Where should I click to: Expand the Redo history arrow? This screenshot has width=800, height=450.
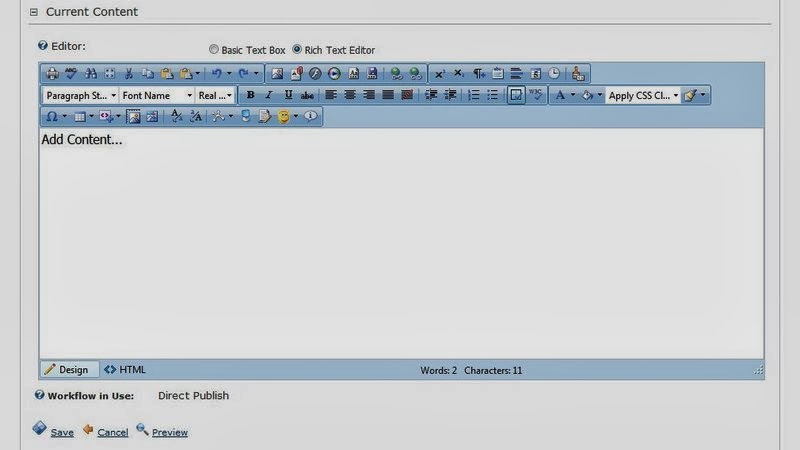(x=256, y=73)
